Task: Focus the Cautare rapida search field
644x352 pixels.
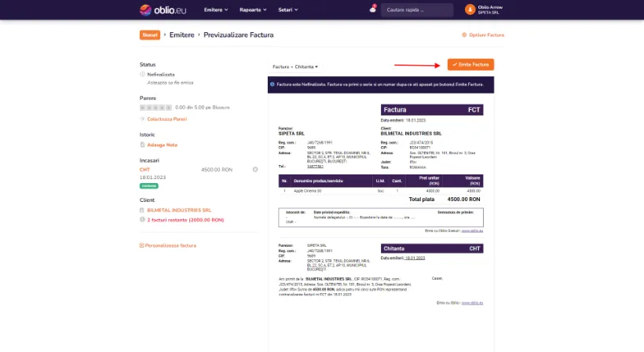Action: coord(417,10)
